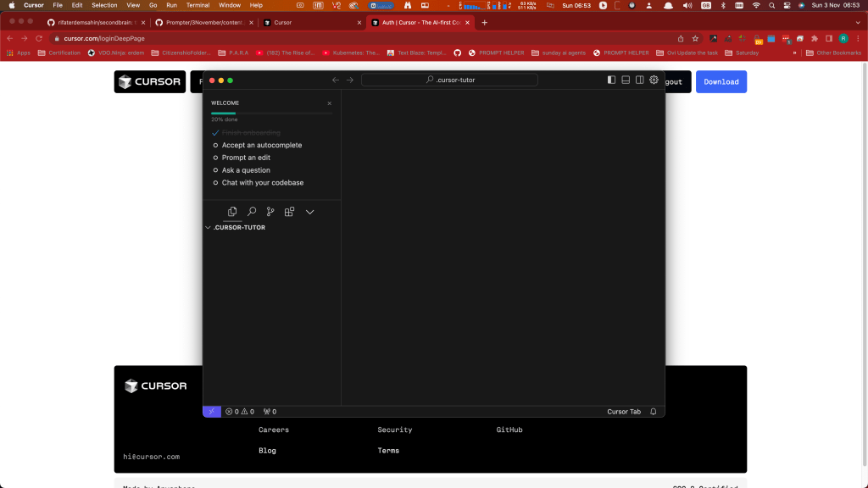
Task: Select the Prompt an edit step
Action: (x=246, y=158)
